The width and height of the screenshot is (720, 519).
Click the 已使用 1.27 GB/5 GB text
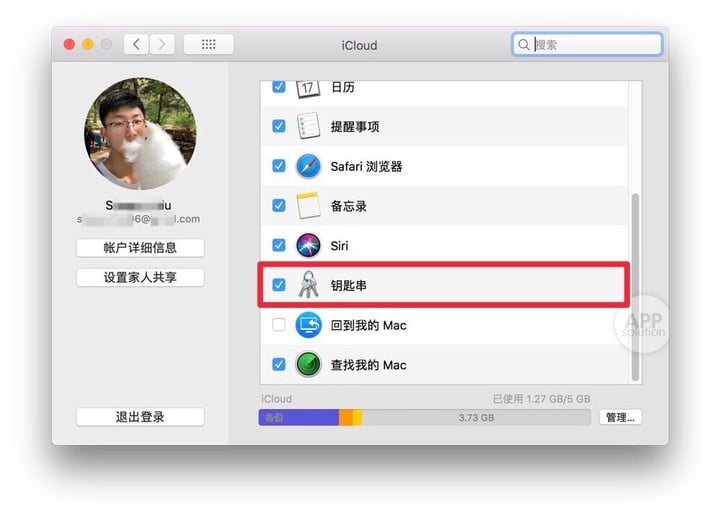[x=541, y=399]
